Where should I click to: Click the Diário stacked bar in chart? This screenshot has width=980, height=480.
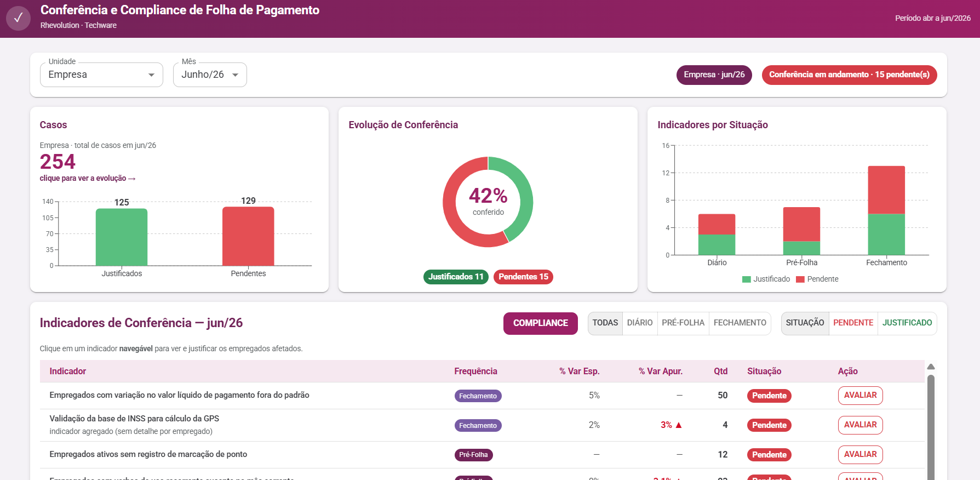point(717,235)
